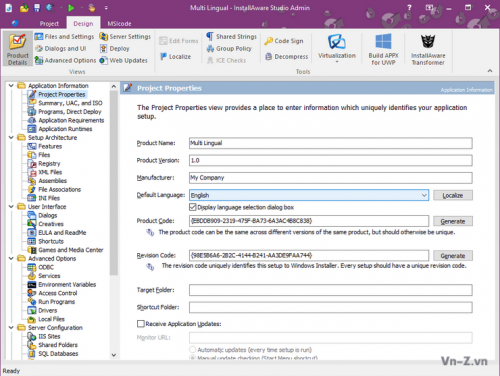Collapse Advanced Options tree node
Viewport: 500px width, 376px height.
(11, 259)
